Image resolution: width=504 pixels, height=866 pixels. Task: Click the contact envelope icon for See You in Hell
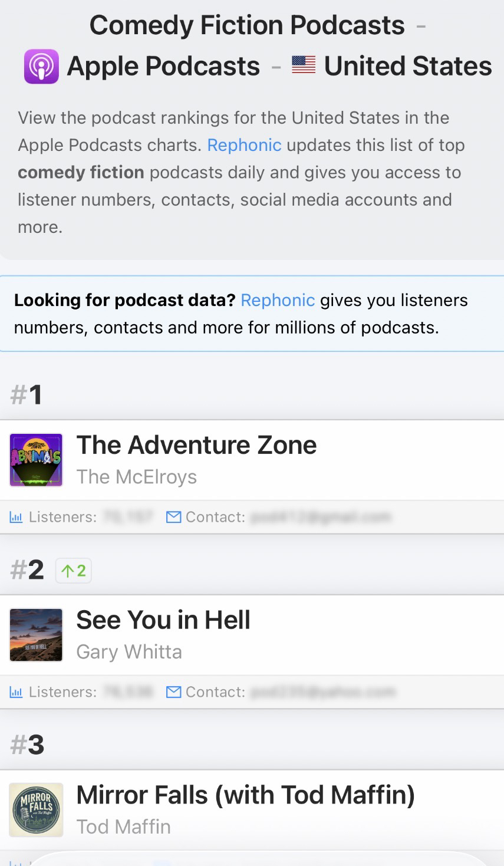(173, 692)
